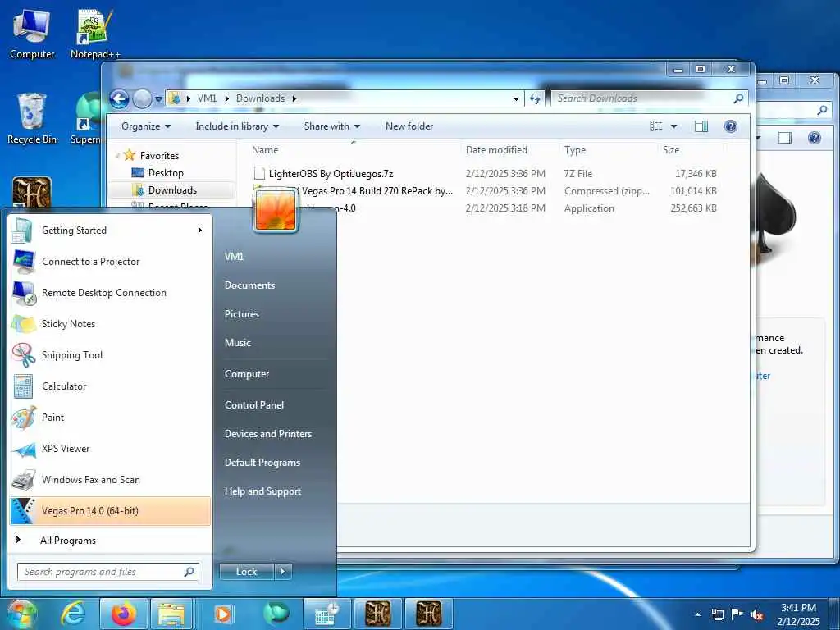Open Remote Desktop Connection
Screen dimensions: 840x630
click(111, 293)
